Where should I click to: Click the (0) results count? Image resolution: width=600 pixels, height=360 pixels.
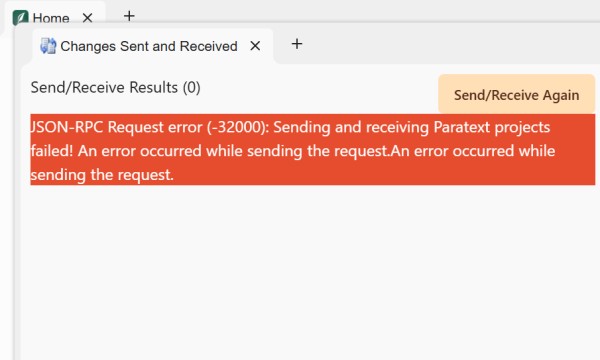(191, 87)
